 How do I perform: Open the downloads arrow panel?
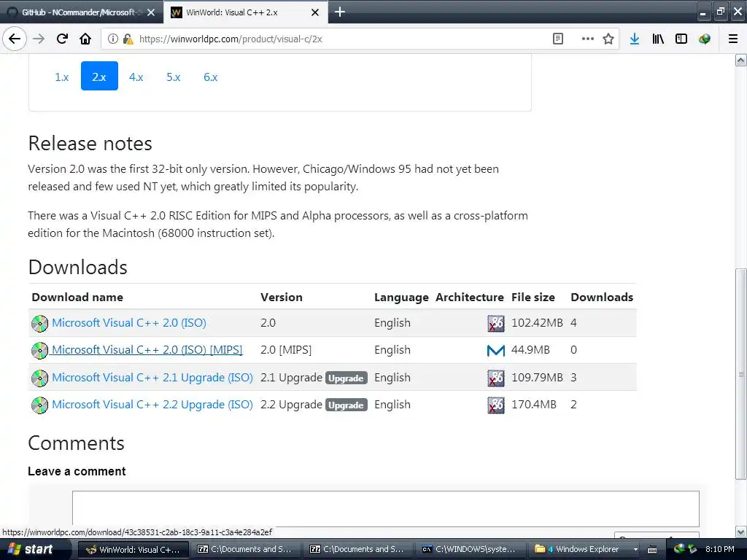coord(635,39)
